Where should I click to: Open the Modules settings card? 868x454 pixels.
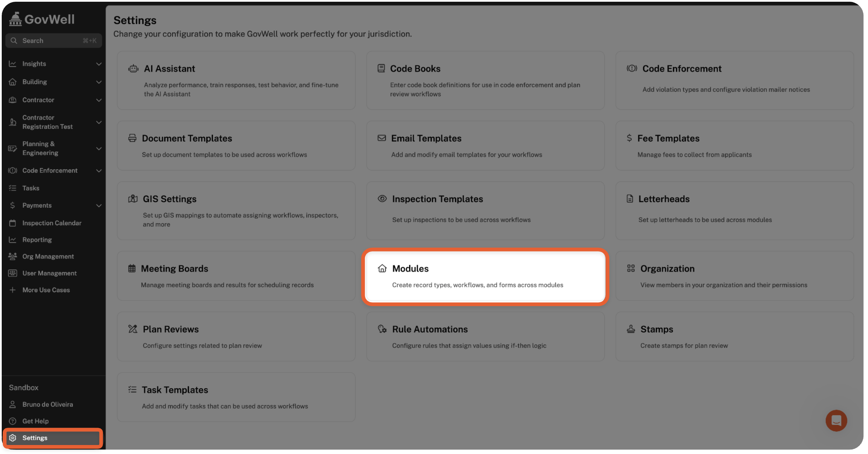[x=485, y=276]
